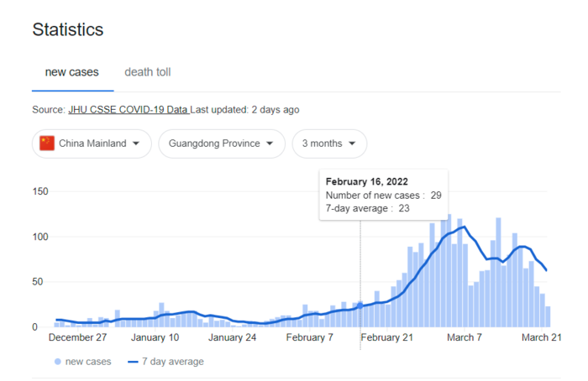The width and height of the screenshot is (588, 381).
Task: Select the last bar at chart's right end
Action: point(549,316)
